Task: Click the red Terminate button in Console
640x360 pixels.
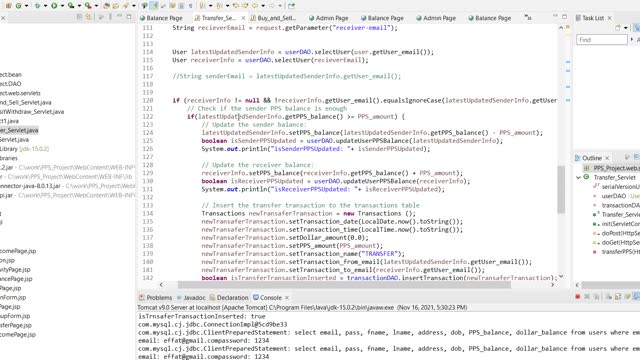Action: (578, 297)
